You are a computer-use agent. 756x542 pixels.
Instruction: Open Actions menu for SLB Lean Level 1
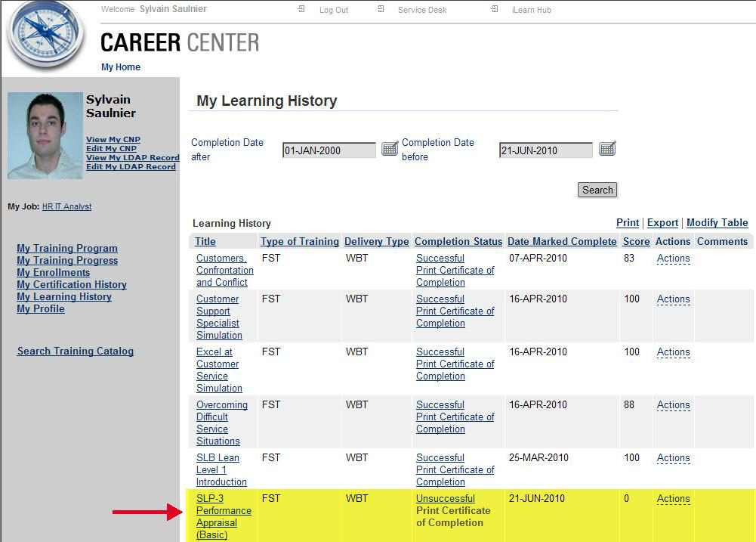(673, 458)
